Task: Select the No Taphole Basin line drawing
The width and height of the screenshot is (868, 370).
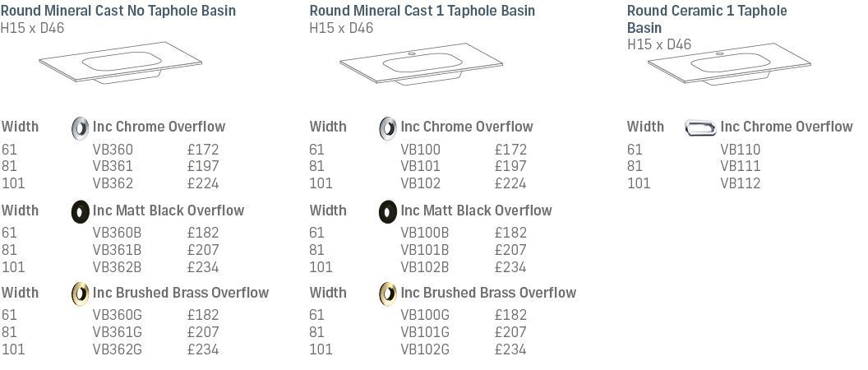Action: [x=120, y=62]
